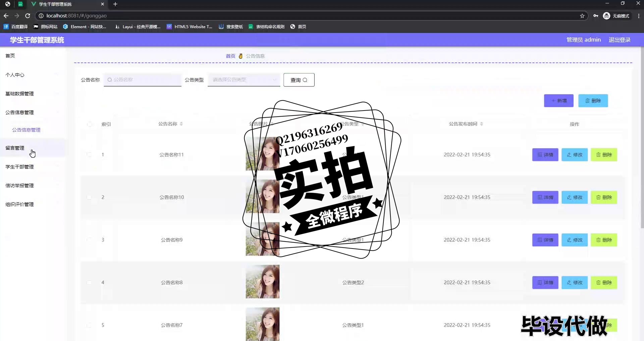Open the Element 网站快 bookmark

pos(85,26)
